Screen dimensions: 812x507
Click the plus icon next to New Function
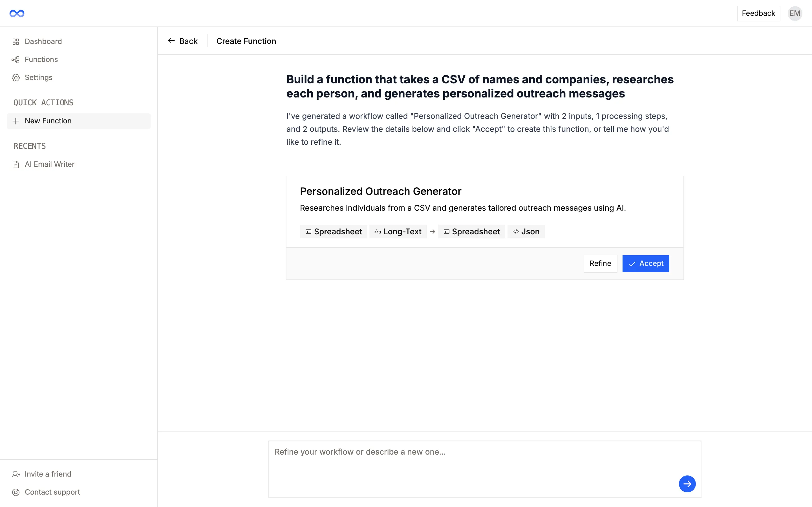(x=16, y=121)
